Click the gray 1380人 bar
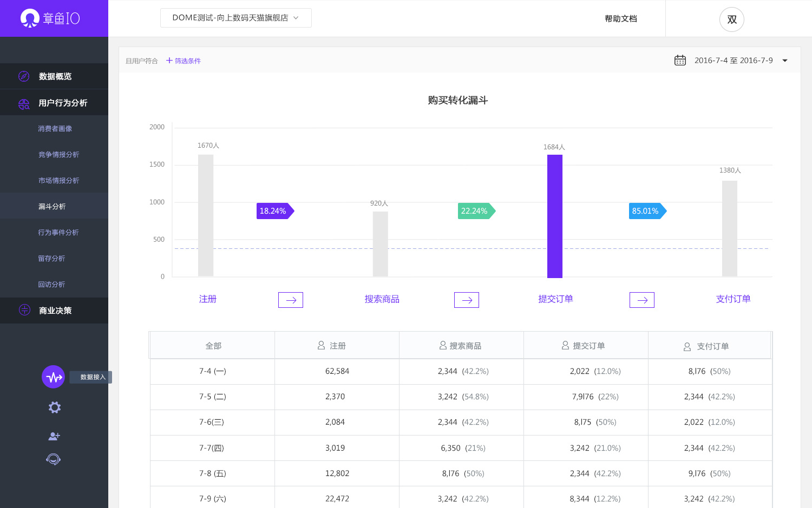812x508 pixels. click(x=730, y=228)
